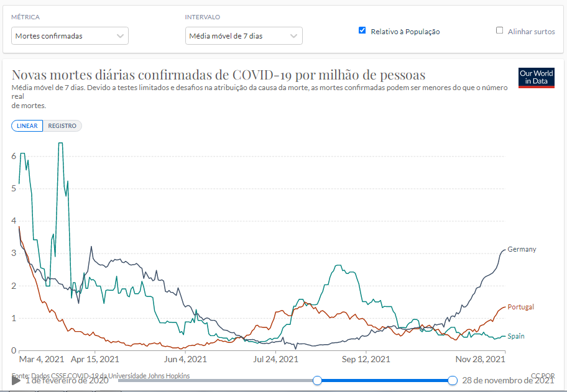Select the Portugal line label
Screen dimensions: 567x392
coord(520,307)
